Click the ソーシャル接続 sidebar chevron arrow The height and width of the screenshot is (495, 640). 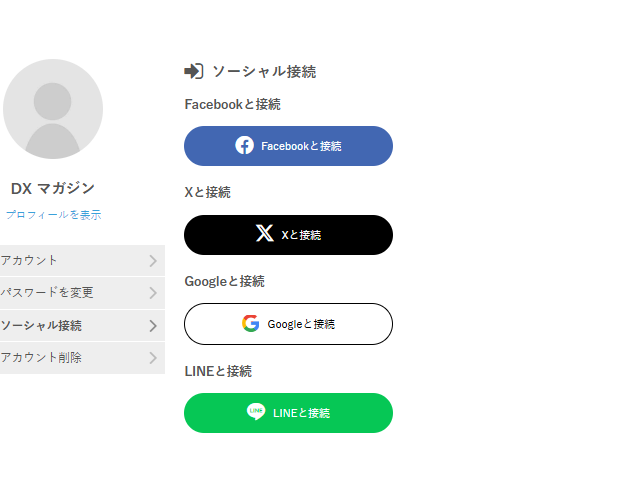point(153,326)
